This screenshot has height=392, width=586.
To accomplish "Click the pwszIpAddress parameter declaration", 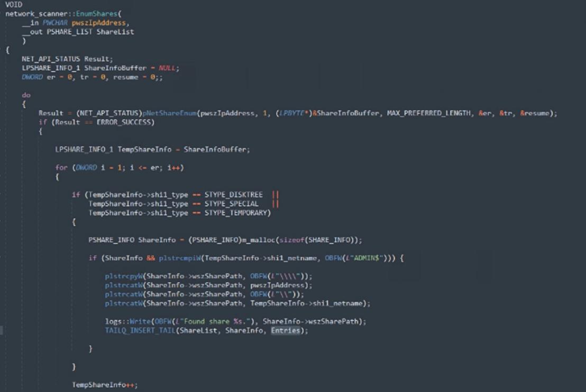I will click(x=99, y=23).
